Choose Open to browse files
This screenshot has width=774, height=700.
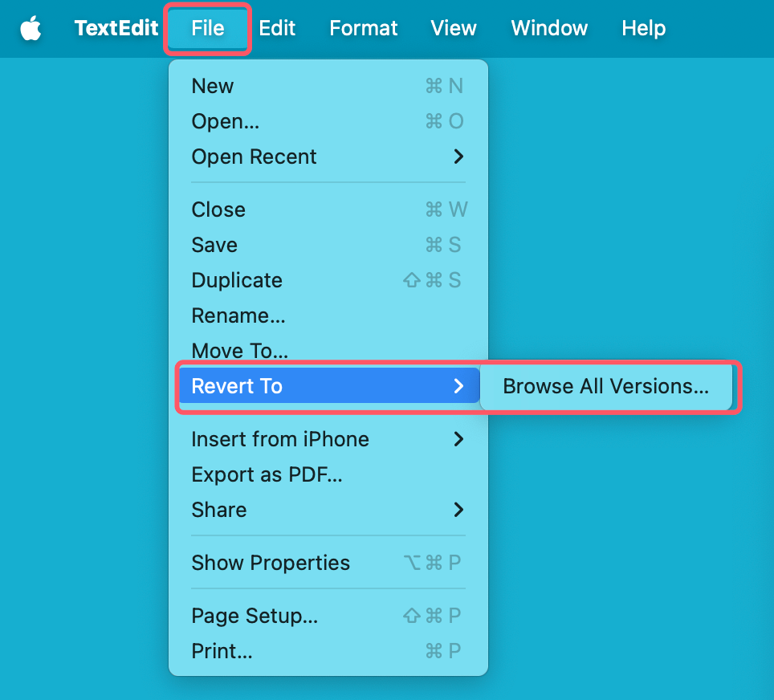tap(225, 121)
